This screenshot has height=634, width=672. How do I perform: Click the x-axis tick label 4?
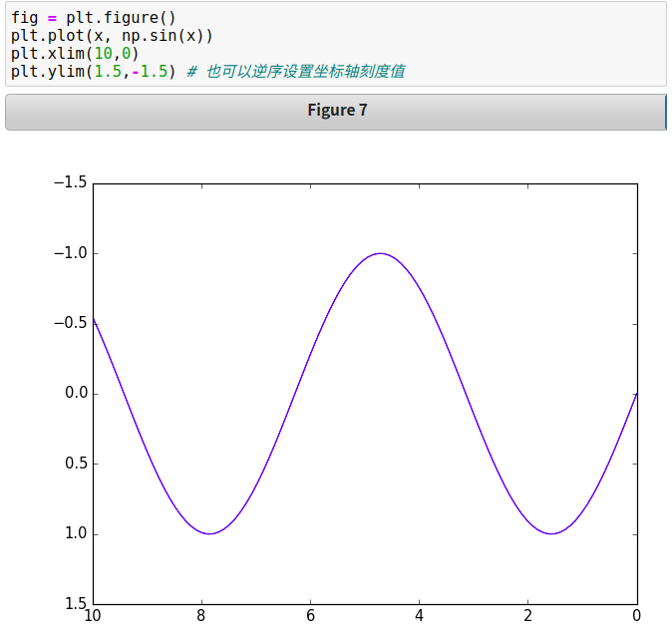click(x=419, y=616)
